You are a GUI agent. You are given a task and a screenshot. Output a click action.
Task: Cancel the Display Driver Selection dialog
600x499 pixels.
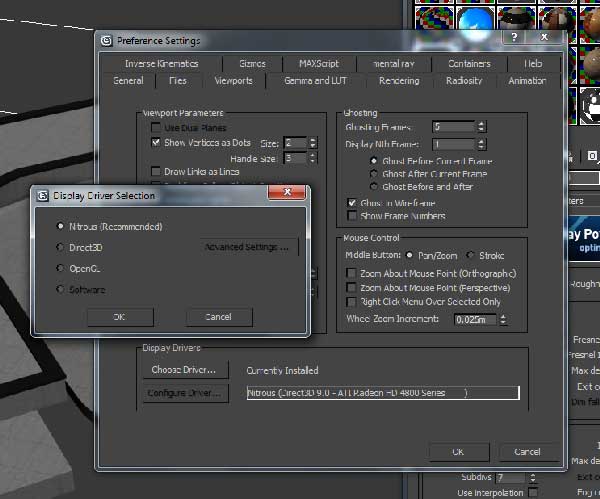click(219, 317)
